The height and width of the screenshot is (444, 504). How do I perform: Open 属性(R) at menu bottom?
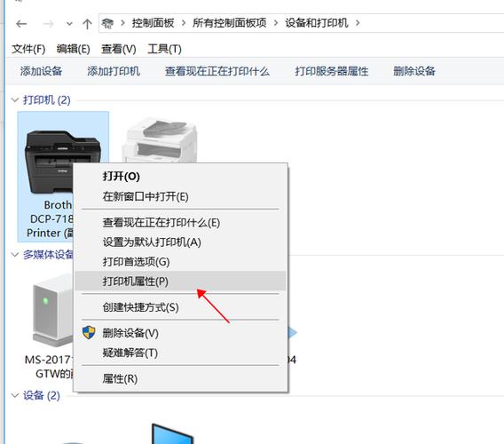pos(180,378)
